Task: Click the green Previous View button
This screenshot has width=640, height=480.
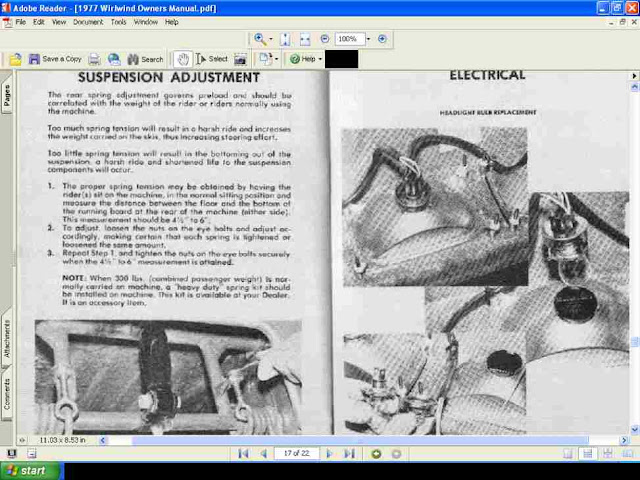Action: pyautogui.click(x=376, y=453)
